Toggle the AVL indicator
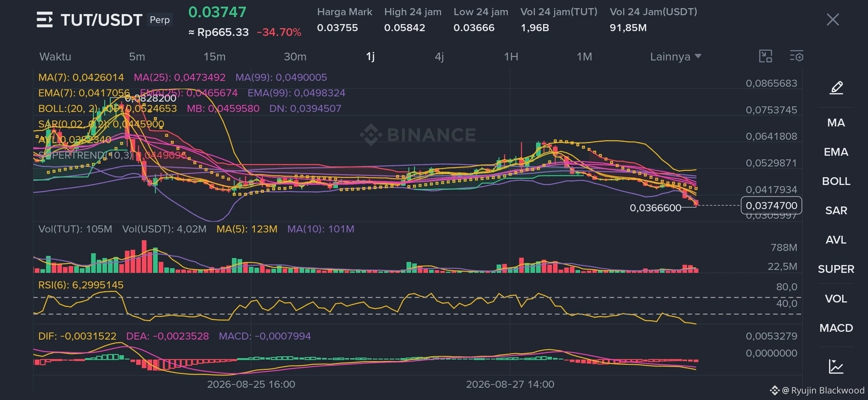This screenshot has height=400, width=868. click(836, 240)
